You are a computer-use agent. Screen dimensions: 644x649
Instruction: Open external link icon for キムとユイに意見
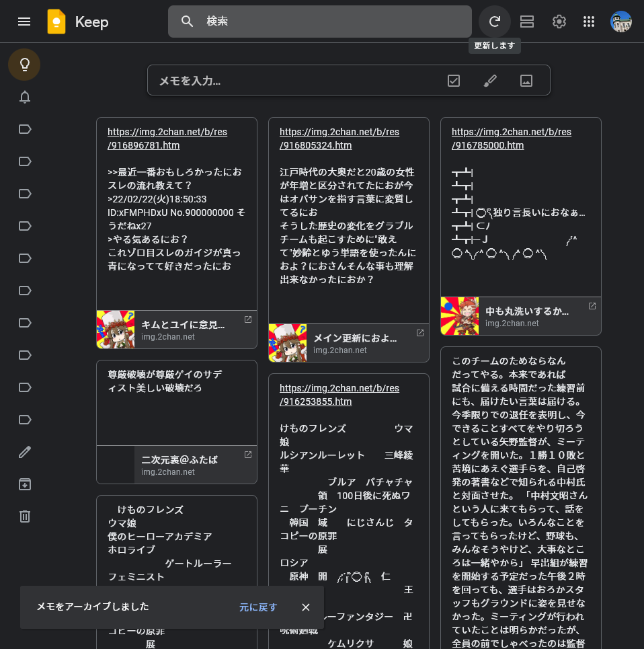point(248,319)
